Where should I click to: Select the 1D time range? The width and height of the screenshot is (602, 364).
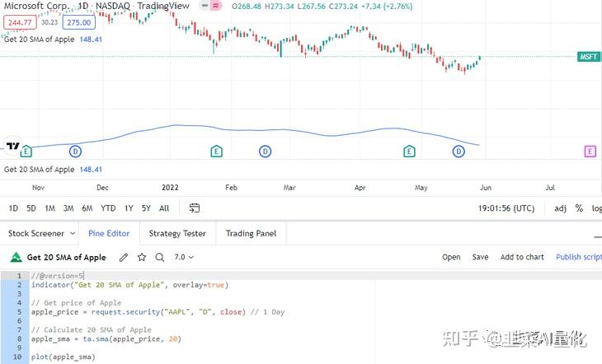click(x=13, y=208)
